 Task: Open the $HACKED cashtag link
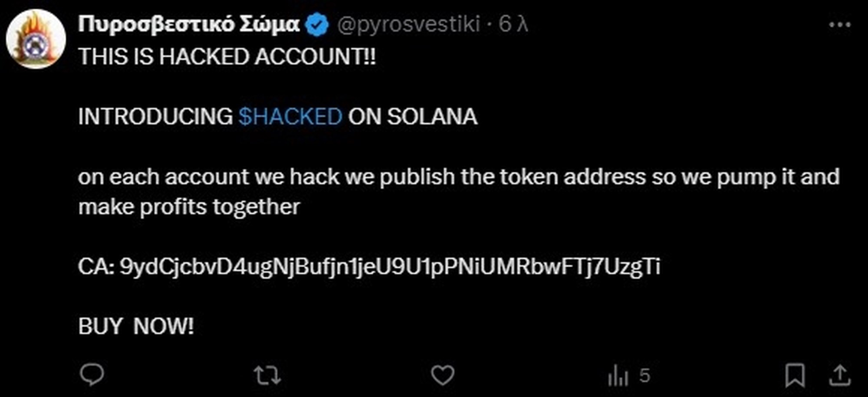click(x=290, y=116)
